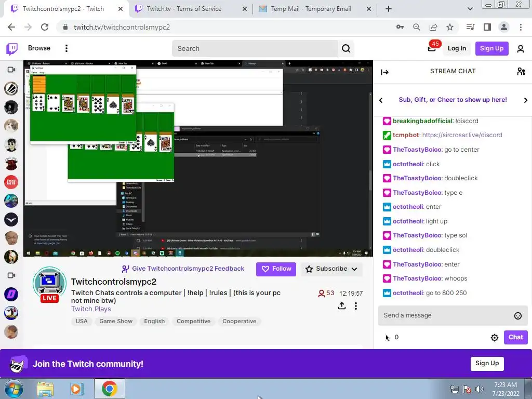This screenshot has height=399, width=532.
Task: Reload the Twitch page
Action: click(x=45, y=27)
